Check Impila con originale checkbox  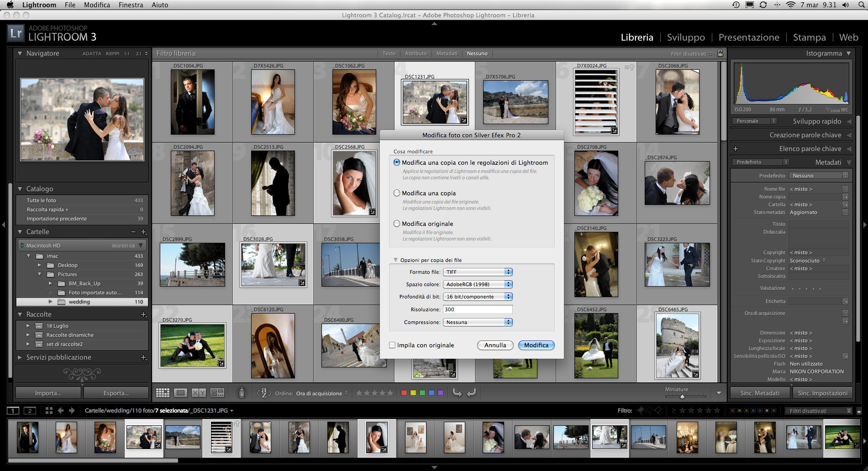[392, 345]
